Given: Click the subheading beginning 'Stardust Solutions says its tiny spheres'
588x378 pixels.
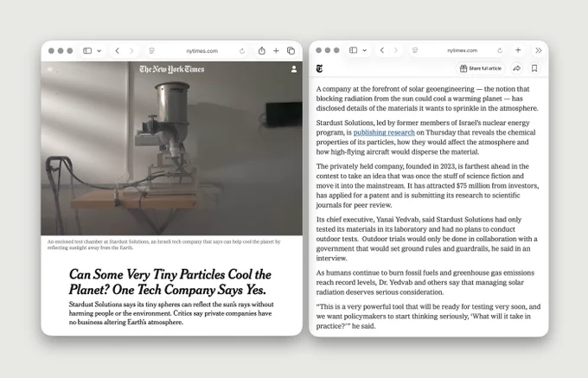Looking at the screenshot, I should tap(171, 313).
